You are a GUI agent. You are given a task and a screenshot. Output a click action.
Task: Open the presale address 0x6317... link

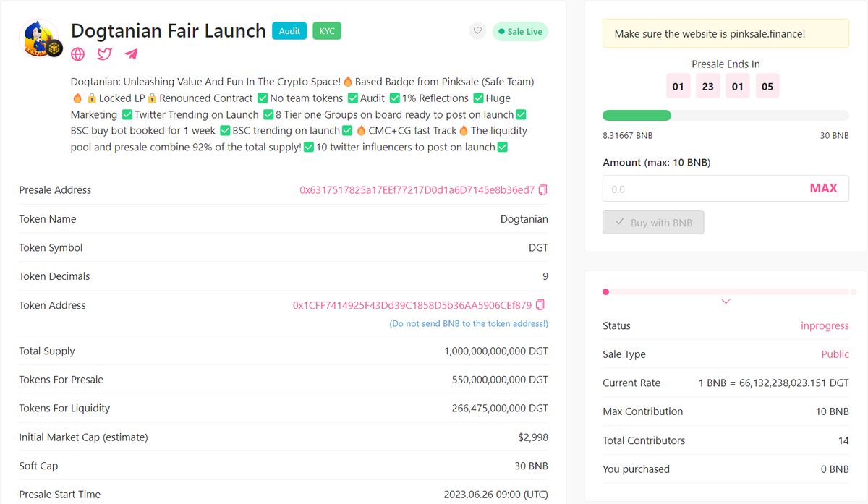tap(418, 189)
